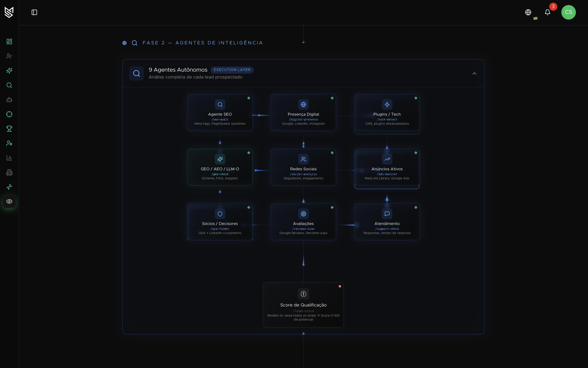Select the eye icon in sidebar
Image resolution: width=588 pixels, height=368 pixels.
9,201
